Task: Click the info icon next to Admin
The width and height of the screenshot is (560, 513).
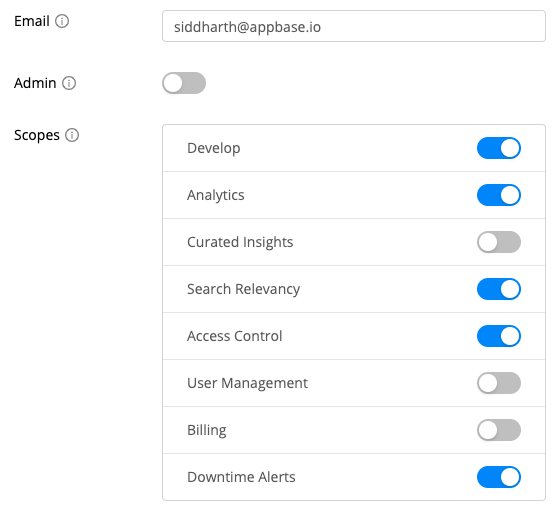Action: pyautogui.click(x=69, y=83)
